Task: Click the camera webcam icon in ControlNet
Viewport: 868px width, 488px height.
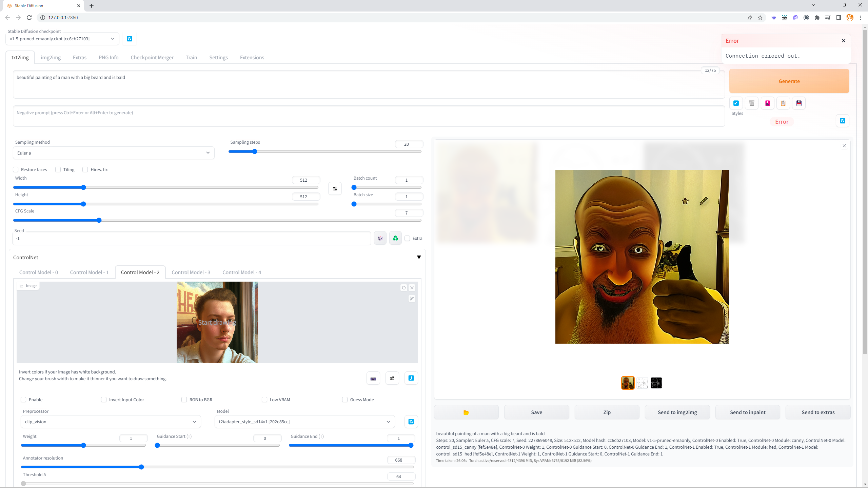Action: pos(373,378)
